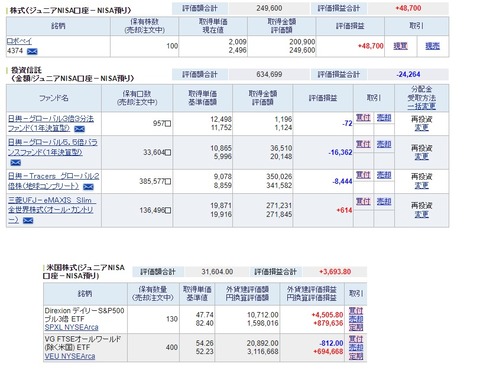Open the 日興-Tracers グローバル2倍株 link
The width and height of the screenshot is (480, 380).
coord(53,181)
